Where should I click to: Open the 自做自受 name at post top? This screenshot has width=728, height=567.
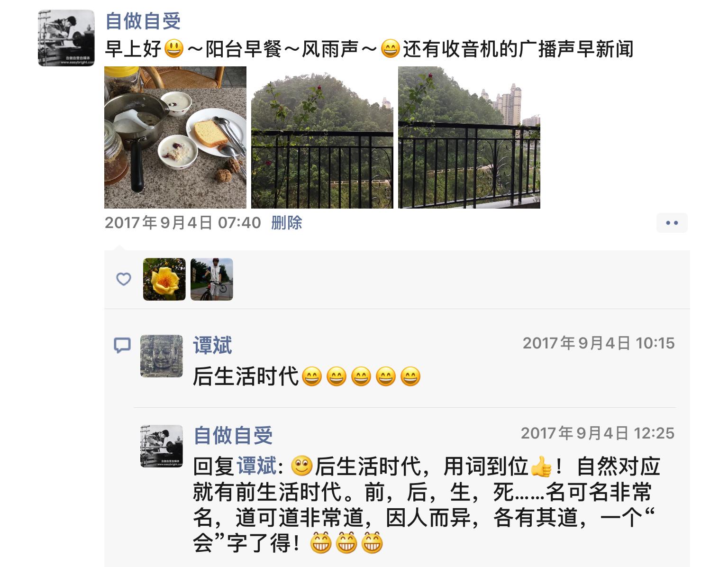(143, 21)
